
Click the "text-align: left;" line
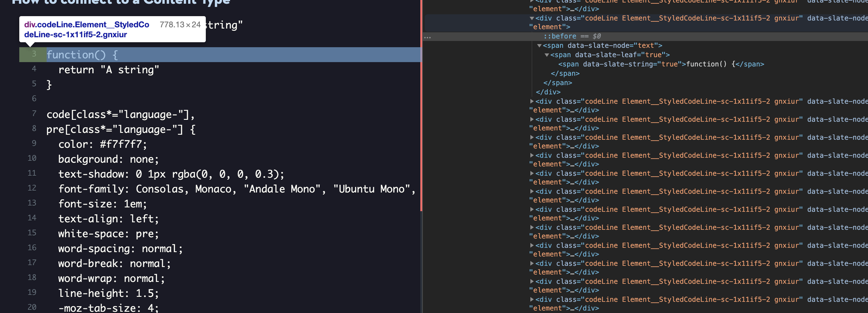click(x=108, y=219)
